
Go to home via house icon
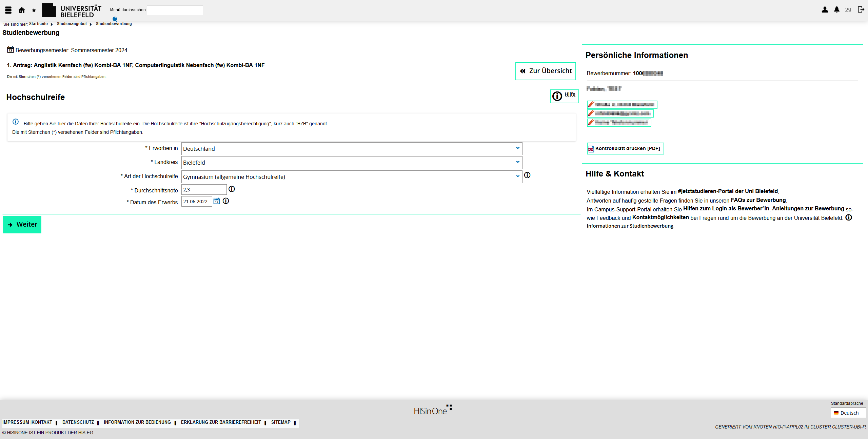pyautogui.click(x=22, y=10)
